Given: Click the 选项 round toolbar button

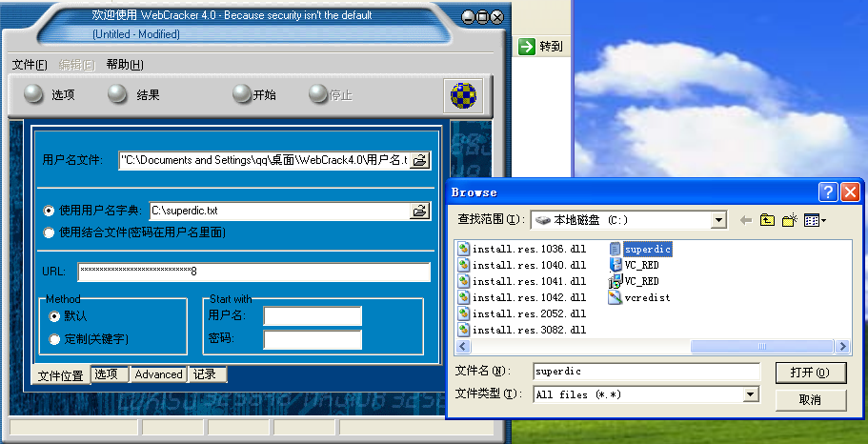Looking at the screenshot, I should [x=33, y=94].
